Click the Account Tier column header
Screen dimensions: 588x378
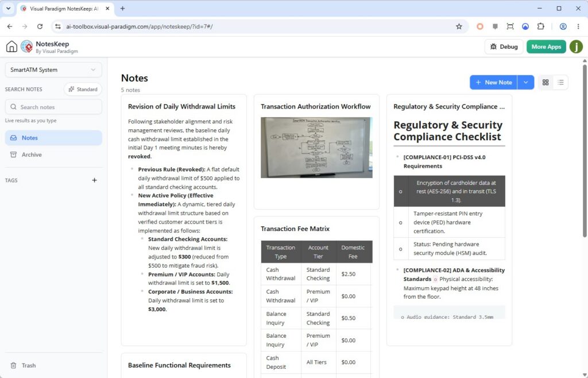tap(318, 252)
